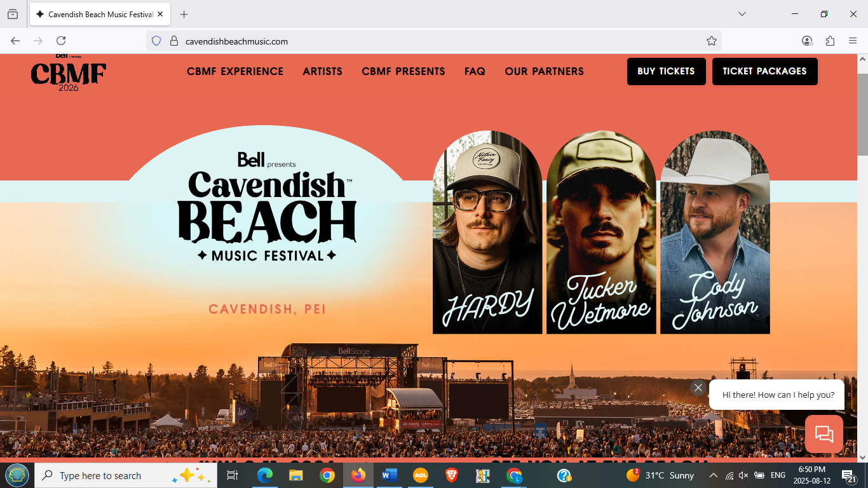Open a new browser tab
868x488 pixels.
pos(184,14)
